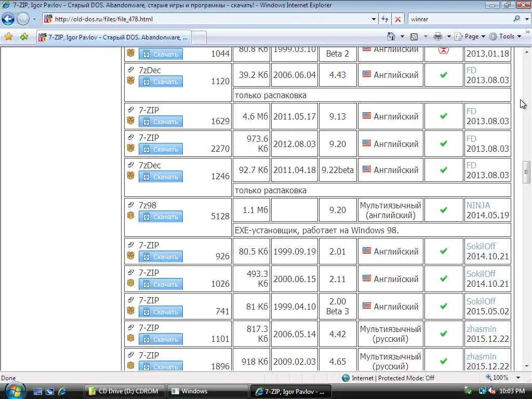Click Скачать button for 7zDec 4.43
Viewport: 532px width, 399px height.
pos(161,82)
